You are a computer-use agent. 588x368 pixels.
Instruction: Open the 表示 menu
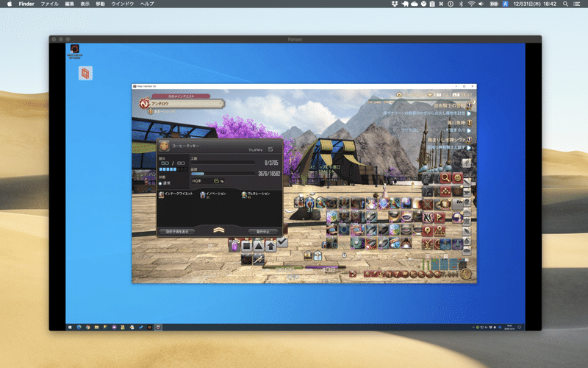point(85,4)
